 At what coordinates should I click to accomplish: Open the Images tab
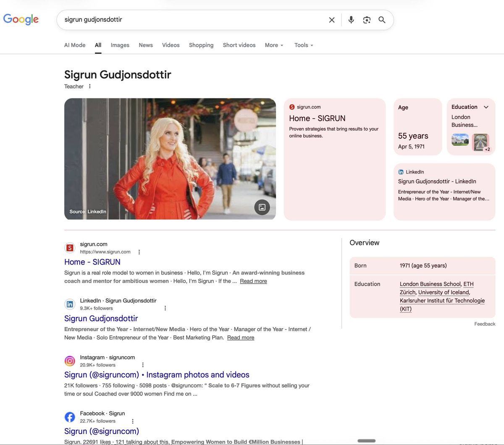[120, 45]
